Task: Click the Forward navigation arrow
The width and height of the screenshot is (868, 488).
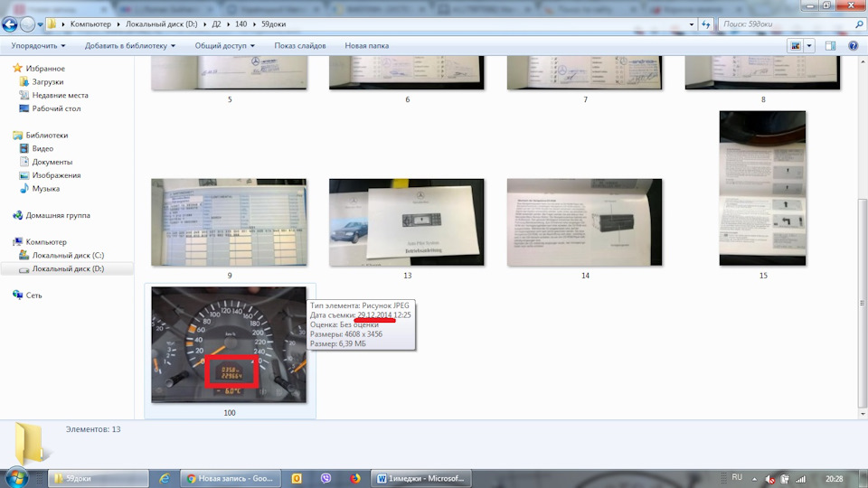Action: (27, 24)
